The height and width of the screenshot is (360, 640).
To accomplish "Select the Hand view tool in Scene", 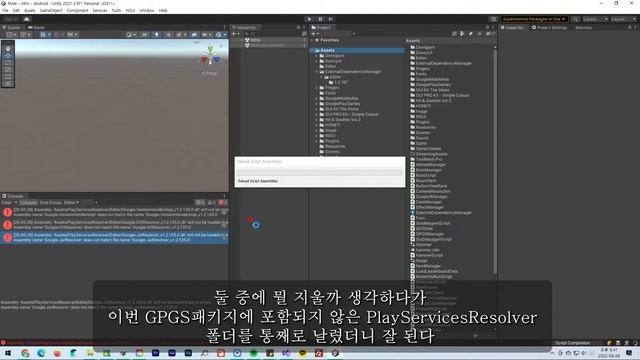I will click(x=8, y=49).
